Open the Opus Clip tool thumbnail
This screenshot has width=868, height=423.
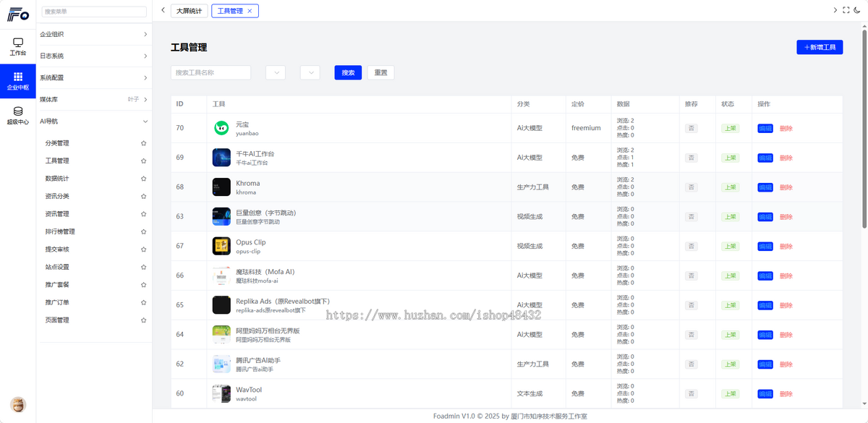point(221,246)
